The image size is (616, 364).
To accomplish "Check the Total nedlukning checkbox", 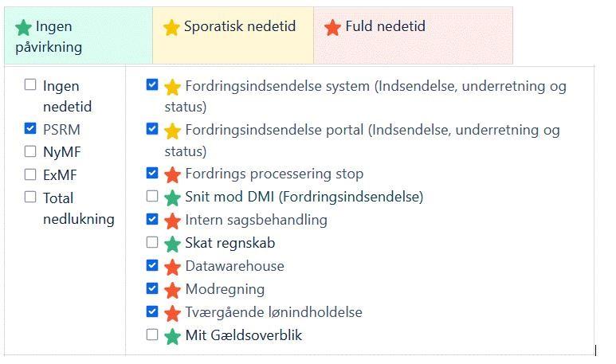I will tap(30, 197).
